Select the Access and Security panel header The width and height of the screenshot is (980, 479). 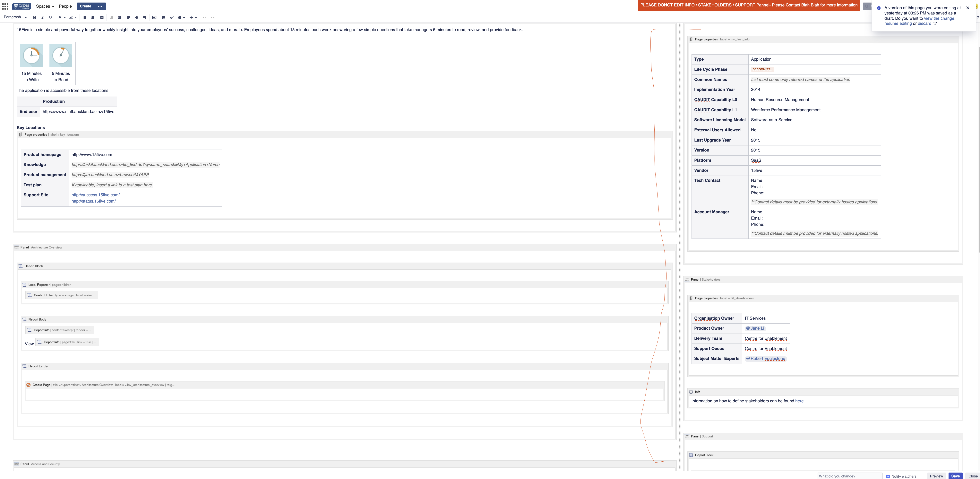tap(344, 464)
